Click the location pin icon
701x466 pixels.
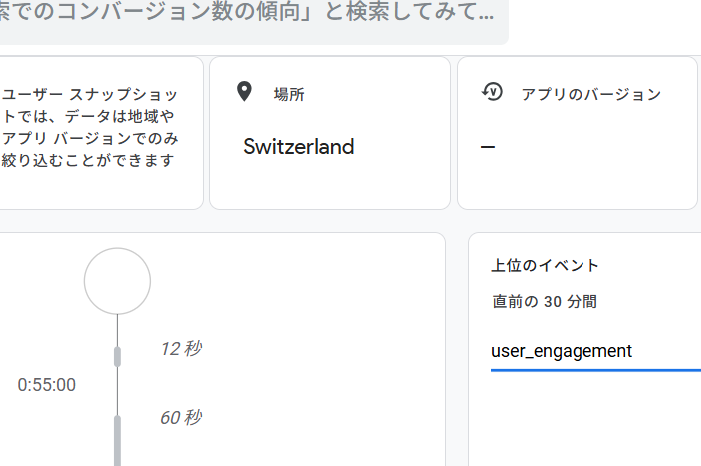tap(243, 93)
